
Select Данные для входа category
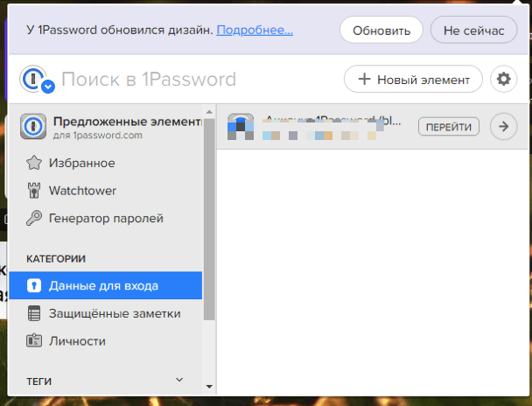(x=106, y=285)
